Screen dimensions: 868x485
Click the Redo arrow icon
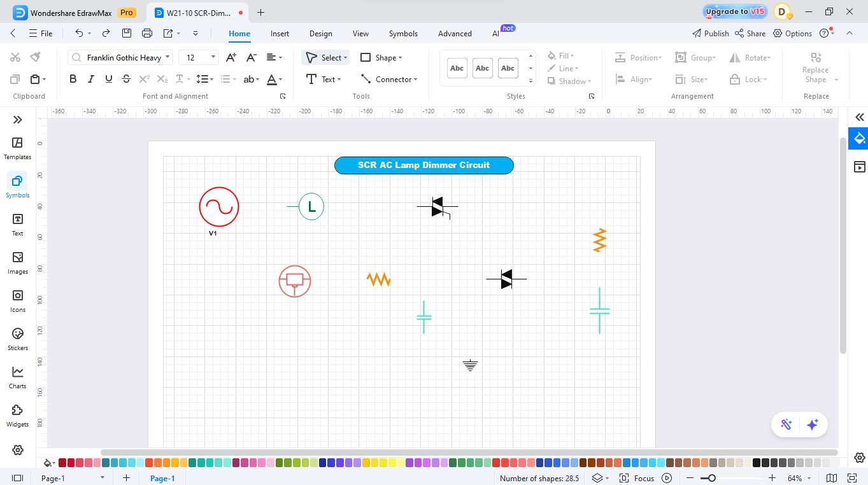[106, 33]
